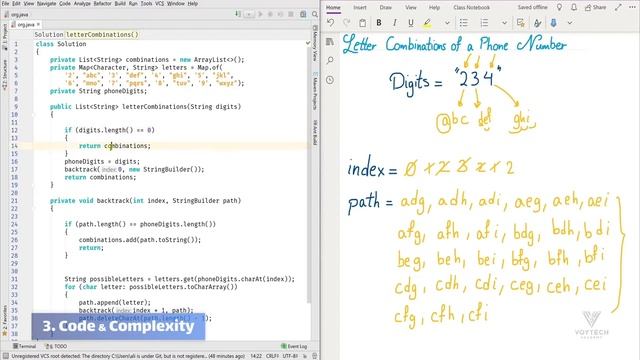The width and height of the screenshot is (640, 360).
Task: Open the Draw tab in OneNote
Action: tap(385, 7)
